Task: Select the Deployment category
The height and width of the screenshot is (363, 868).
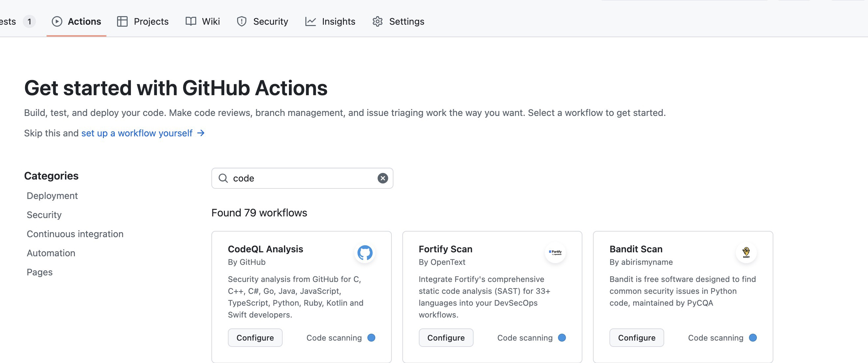Action: [x=52, y=196]
